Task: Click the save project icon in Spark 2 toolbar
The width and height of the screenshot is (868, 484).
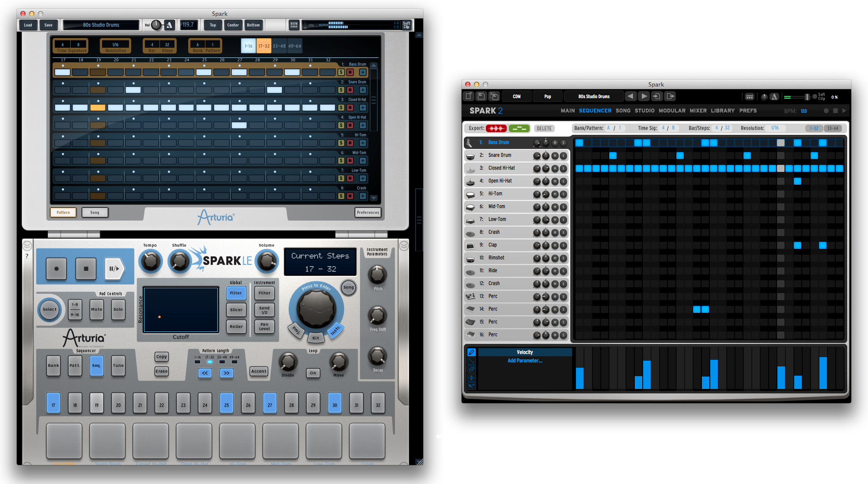Action: click(481, 96)
